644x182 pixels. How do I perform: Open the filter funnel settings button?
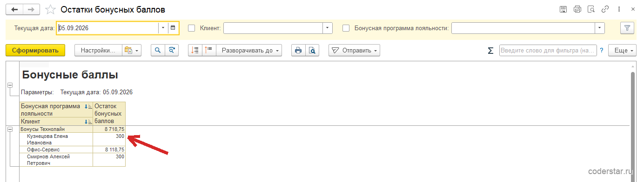pyautogui.click(x=627, y=28)
